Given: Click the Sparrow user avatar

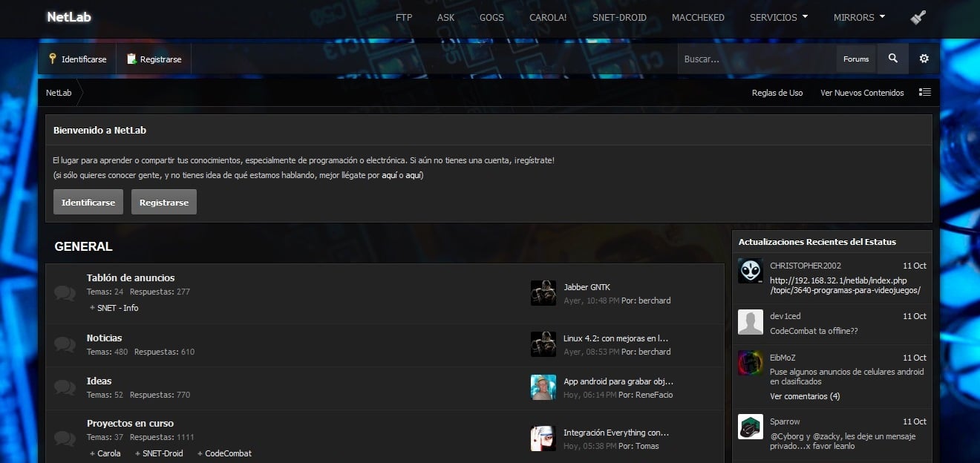Looking at the screenshot, I should pyautogui.click(x=751, y=427).
